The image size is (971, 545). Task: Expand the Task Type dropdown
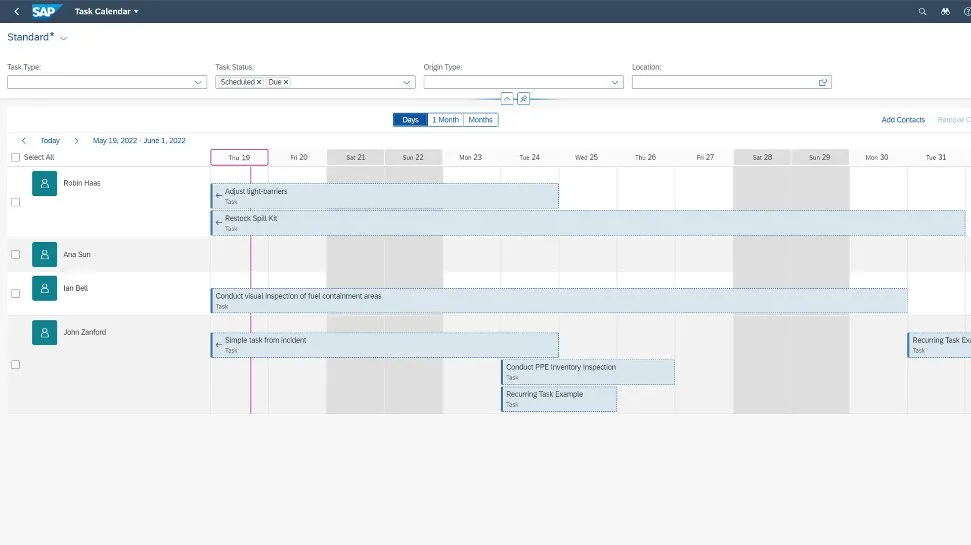(198, 82)
